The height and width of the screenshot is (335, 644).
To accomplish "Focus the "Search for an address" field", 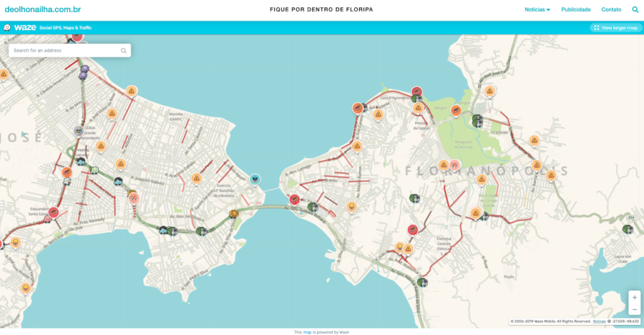I will [x=63, y=50].
